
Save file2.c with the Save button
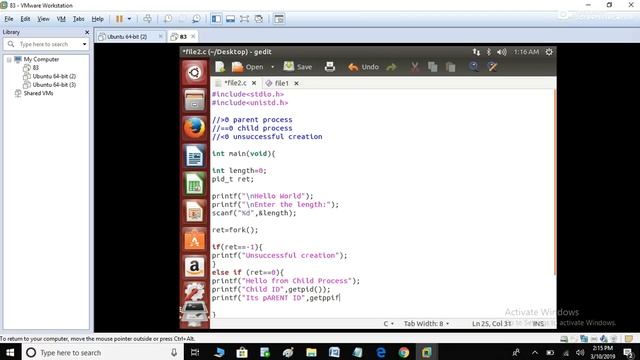298,67
